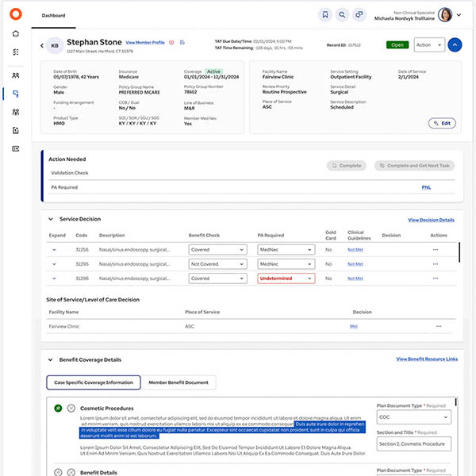Open the View Decision Details link
The image size is (476, 476).
pos(431,220)
